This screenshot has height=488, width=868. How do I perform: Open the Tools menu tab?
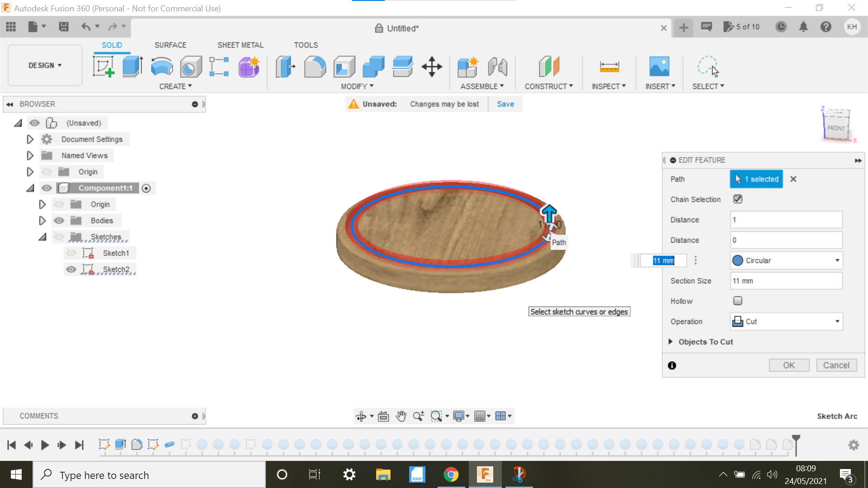pyautogui.click(x=306, y=45)
